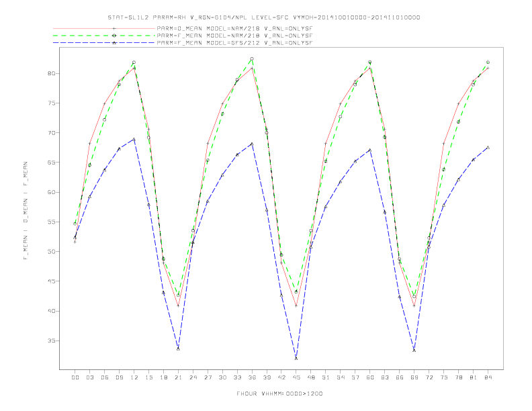Viewport: 532px width, 411px height.
Task: Click y-axis tick value 45
Action: click(x=51, y=281)
